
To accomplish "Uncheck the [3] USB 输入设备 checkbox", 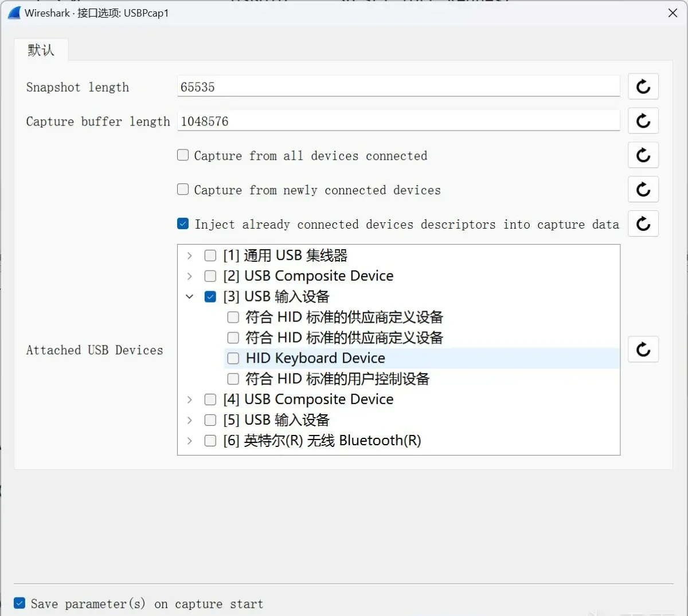I will click(210, 296).
